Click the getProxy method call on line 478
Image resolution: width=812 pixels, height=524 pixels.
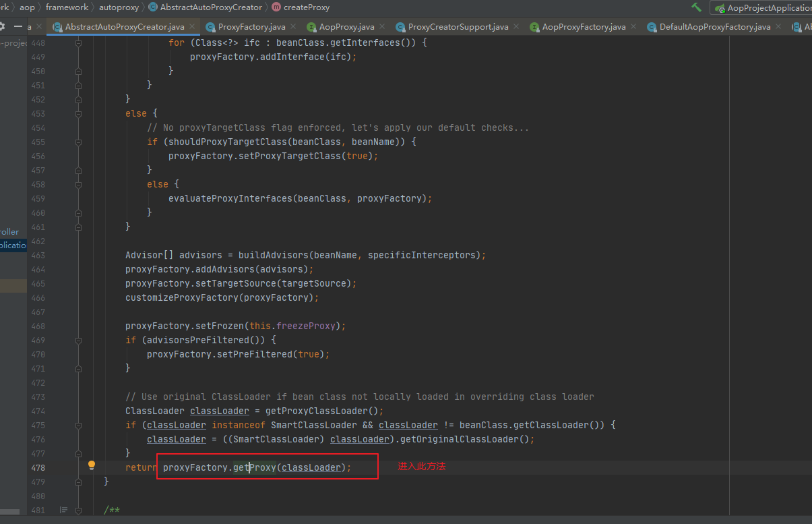(x=255, y=467)
